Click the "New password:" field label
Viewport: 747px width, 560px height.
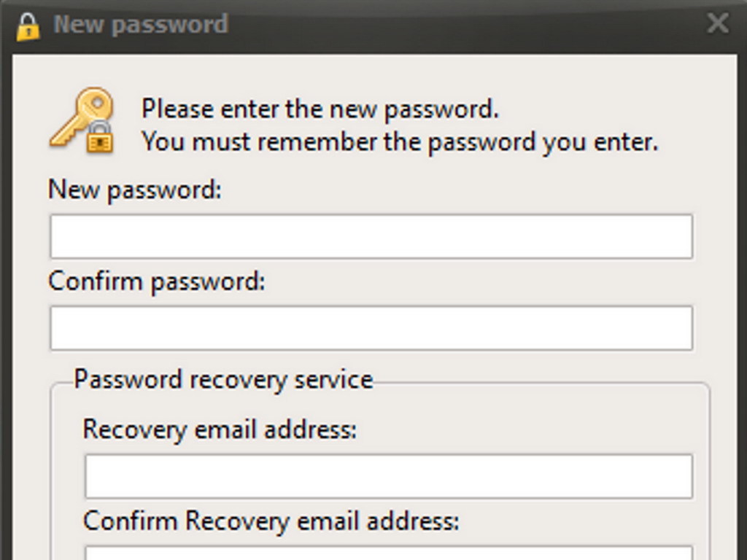point(134,190)
